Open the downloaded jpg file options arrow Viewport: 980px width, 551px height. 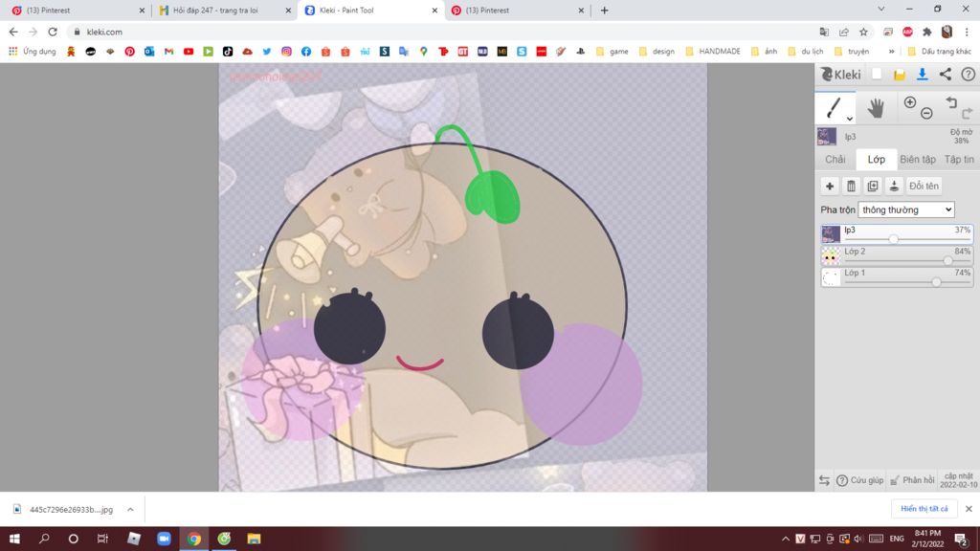(x=130, y=510)
